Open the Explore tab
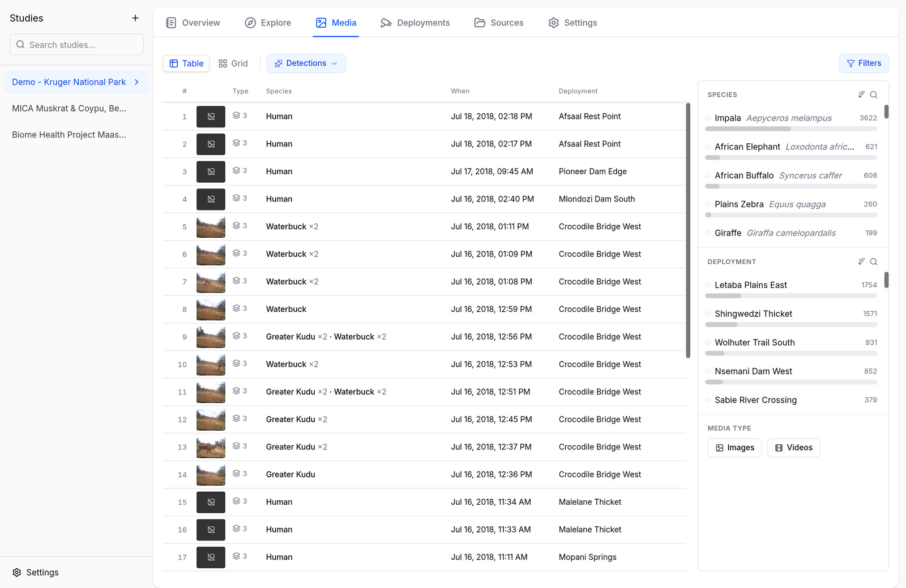Viewport: 906px width, 588px height. [x=268, y=23]
